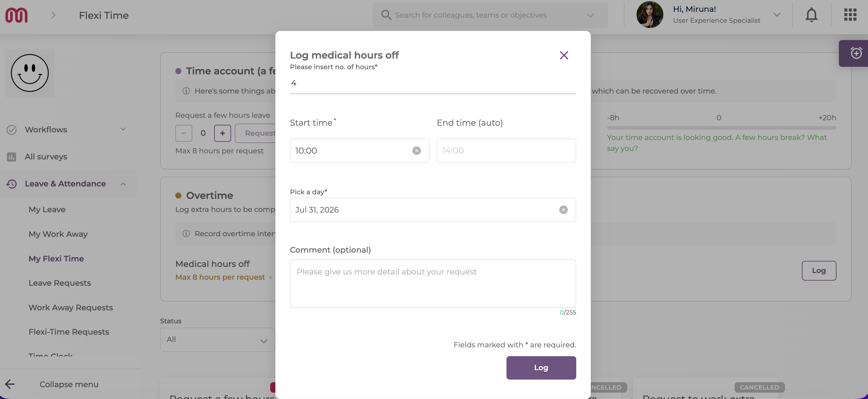Screen dimensions: 868x399
Task: Open My Leave in sidebar
Action: 47,210
